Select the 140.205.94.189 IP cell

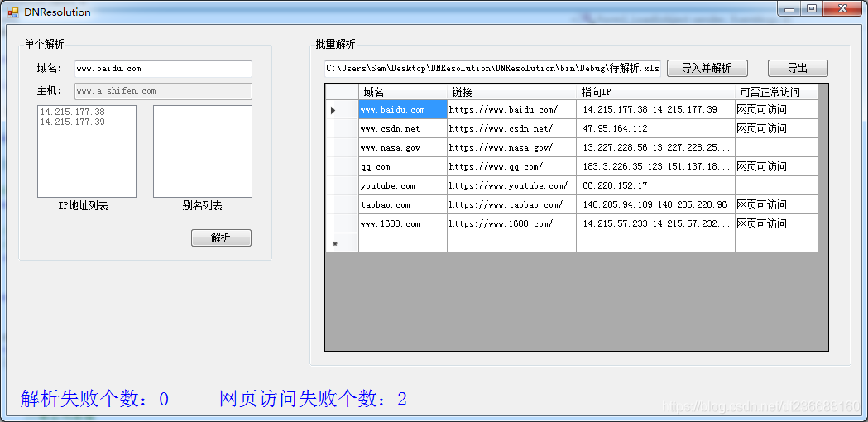[x=655, y=205]
